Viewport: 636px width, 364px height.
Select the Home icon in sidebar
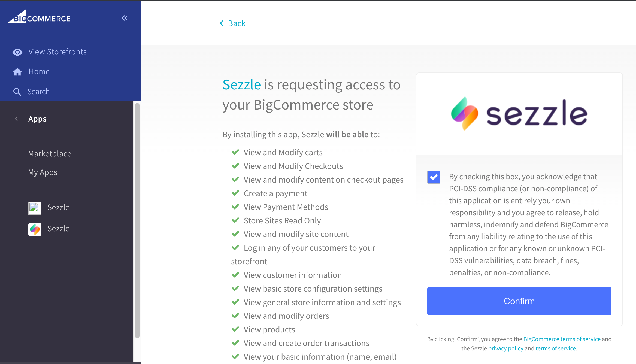(x=17, y=71)
